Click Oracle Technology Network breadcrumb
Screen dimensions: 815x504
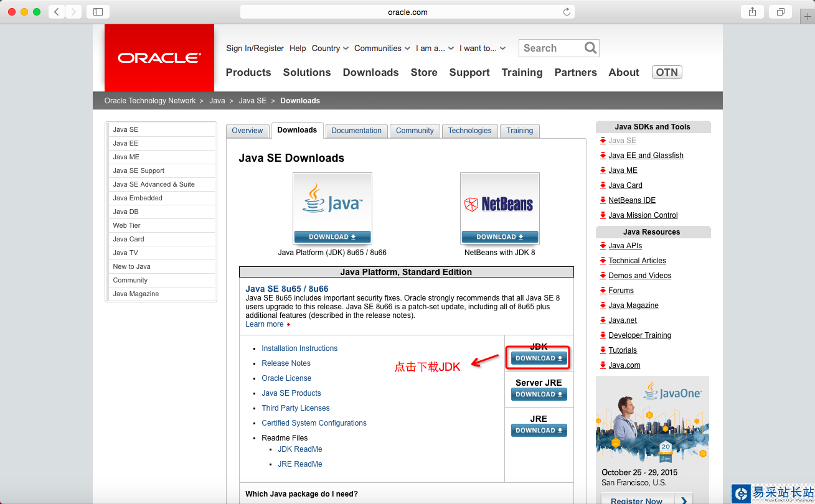tap(150, 101)
